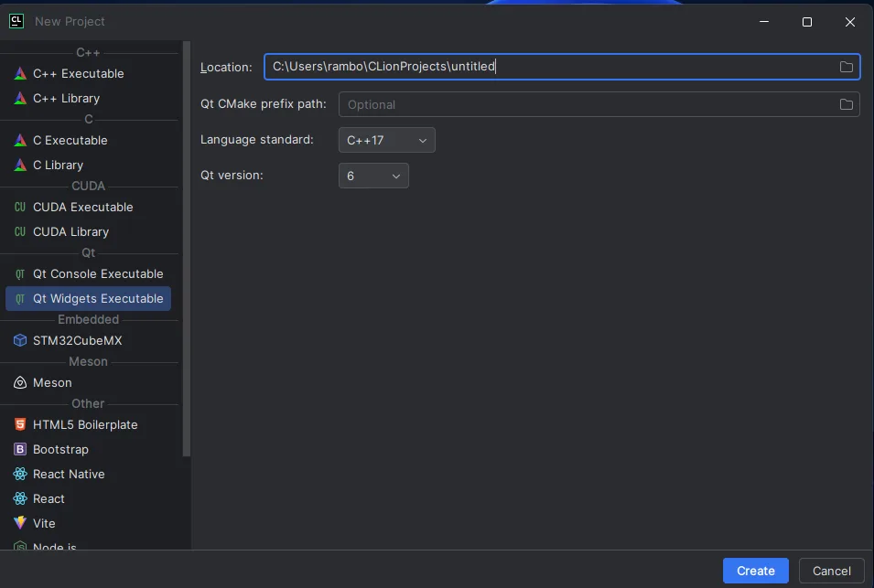The height and width of the screenshot is (588, 874).
Task: Select Vite project type
Action: [88, 523]
